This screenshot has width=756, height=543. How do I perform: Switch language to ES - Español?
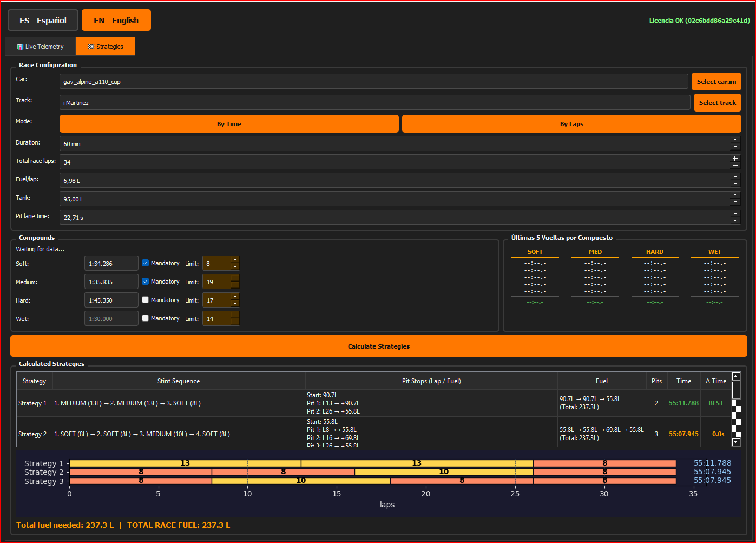click(x=43, y=21)
